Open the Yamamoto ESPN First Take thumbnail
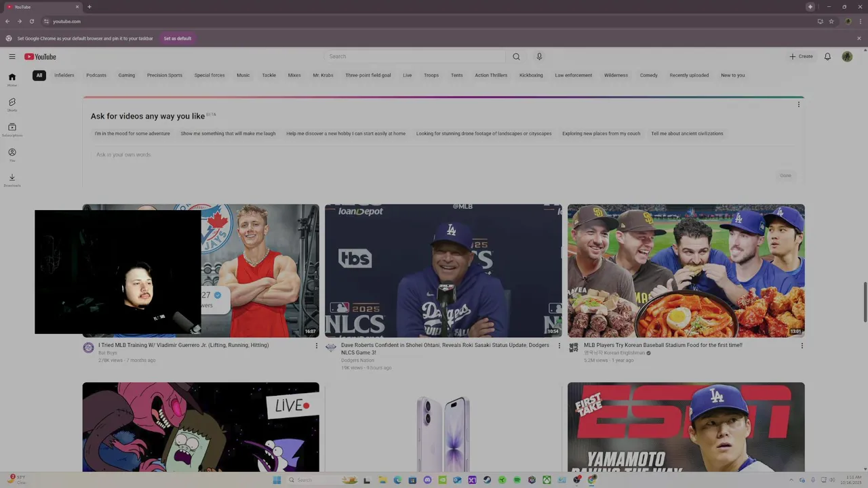 point(686,427)
